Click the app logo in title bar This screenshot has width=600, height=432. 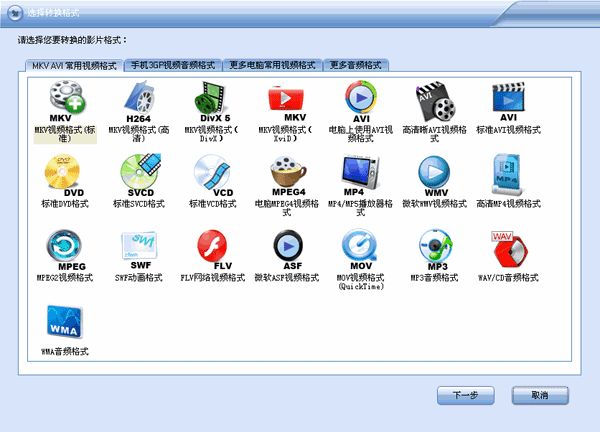point(15,14)
